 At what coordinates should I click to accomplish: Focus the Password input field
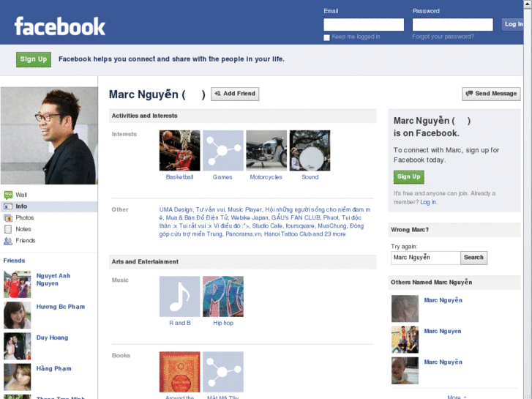(453, 24)
